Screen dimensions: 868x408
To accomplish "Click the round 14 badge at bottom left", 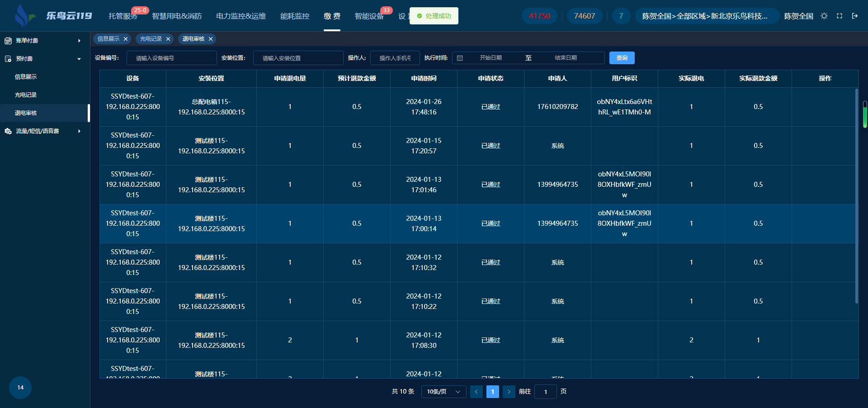I will click(x=20, y=388).
